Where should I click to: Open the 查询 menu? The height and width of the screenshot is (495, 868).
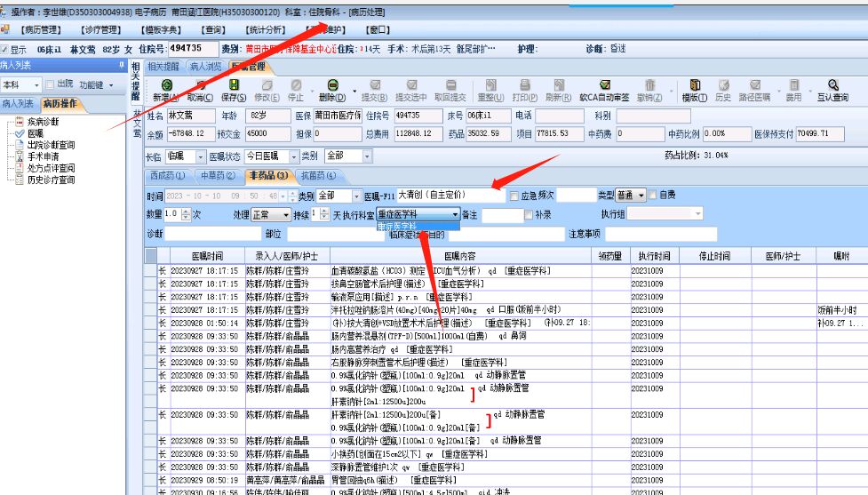pyautogui.click(x=213, y=30)
